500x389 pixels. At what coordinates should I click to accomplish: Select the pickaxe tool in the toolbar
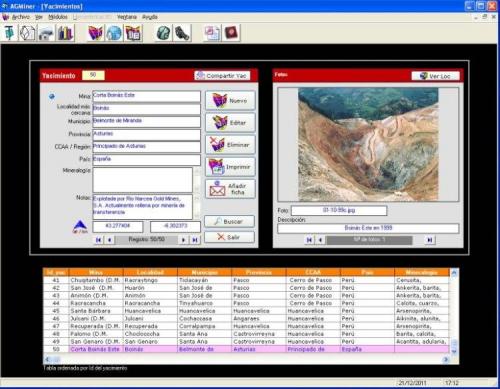click(9, 33)
